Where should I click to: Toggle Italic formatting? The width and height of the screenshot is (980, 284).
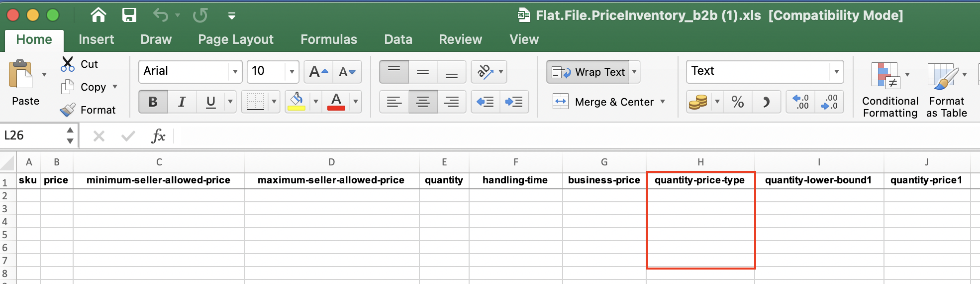click(182, 102)
